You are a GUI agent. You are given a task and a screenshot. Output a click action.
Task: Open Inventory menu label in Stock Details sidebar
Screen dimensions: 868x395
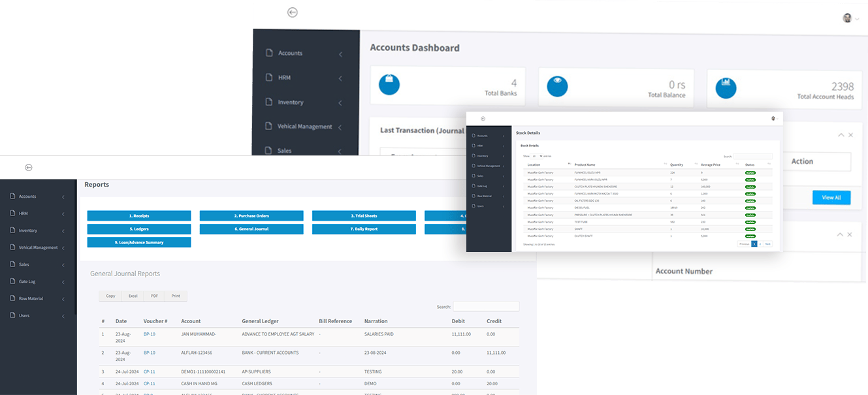(483, 155)
